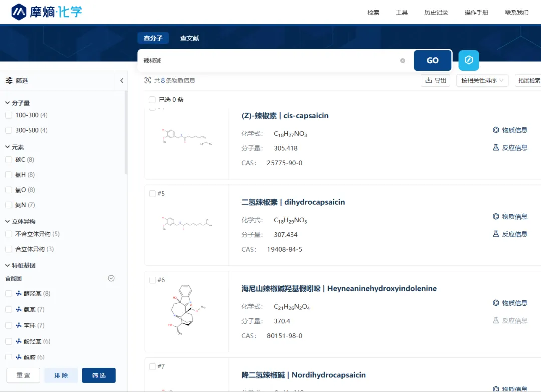Enable the 氮N element filter
This screenshot has height=392, width=541.
pyautogui.click(x=9, y=205)
